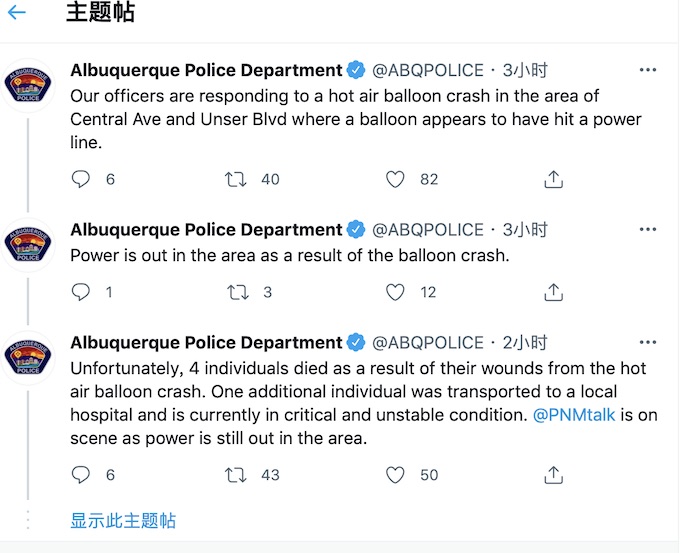Like the power outage tweet with 12 likes
Viewport: 700px width, 553px height.
(x=395, y=292)
